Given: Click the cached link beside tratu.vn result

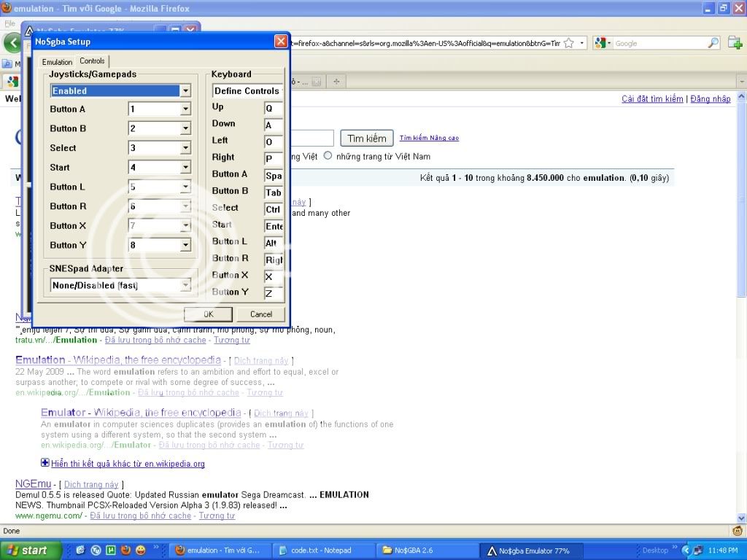Looking at the screenshot, I should click(155, 340).
